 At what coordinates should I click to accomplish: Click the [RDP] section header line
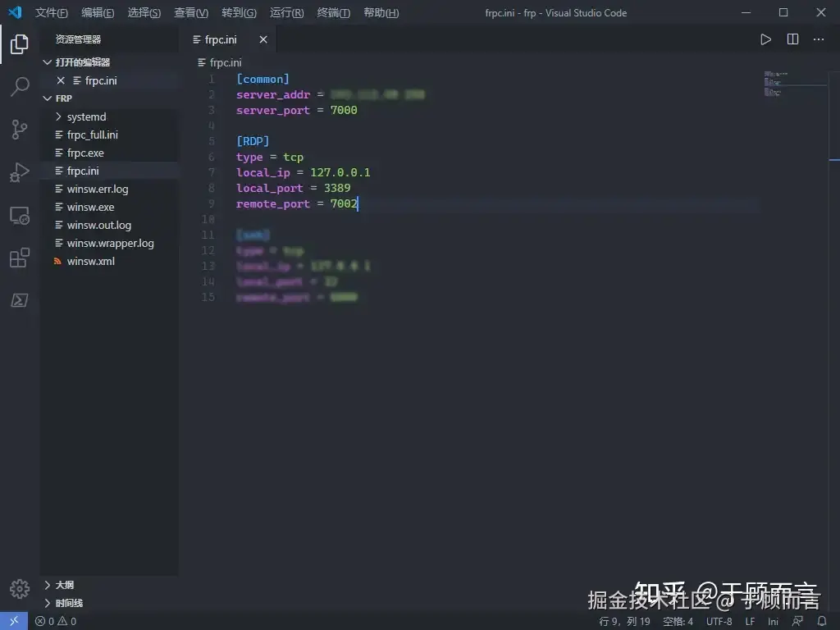[253, 141]
